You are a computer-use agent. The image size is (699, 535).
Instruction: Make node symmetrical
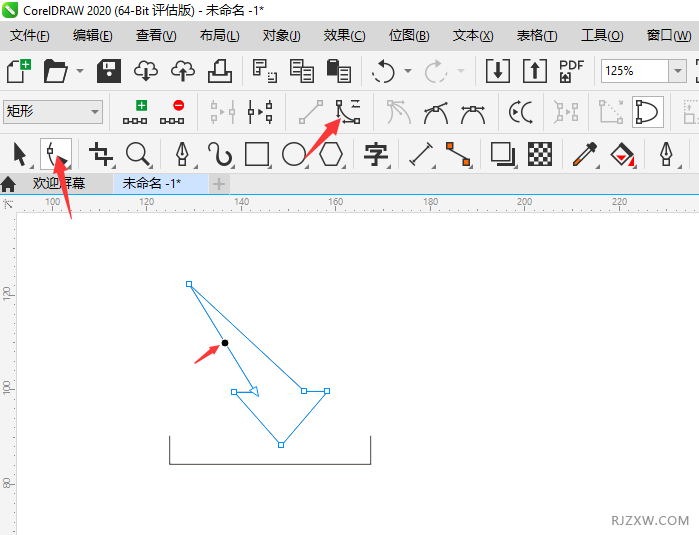[473, 112]
